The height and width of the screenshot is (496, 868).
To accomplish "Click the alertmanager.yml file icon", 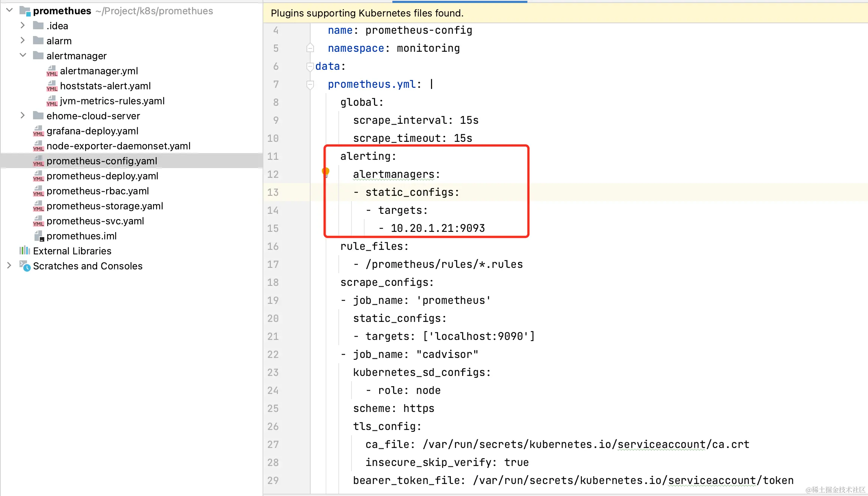I will coord(52,71).
